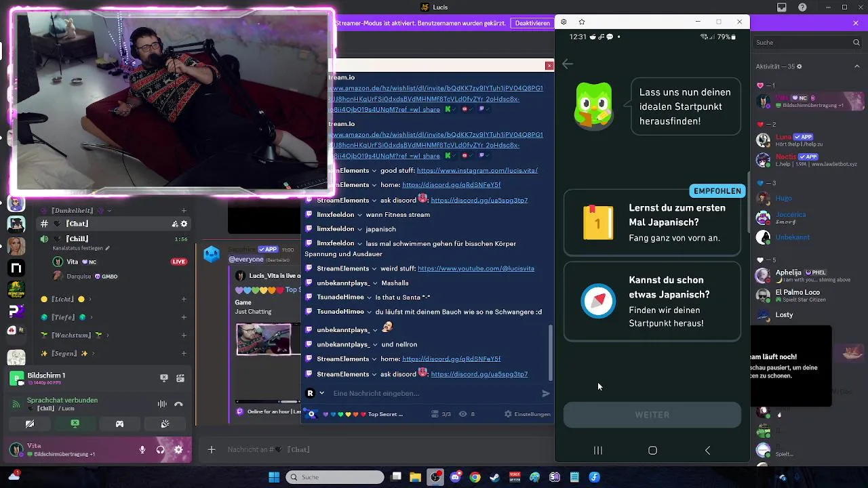Open Discord user settings gear
This screenshot has width=868, height=488.
(178, 449)
